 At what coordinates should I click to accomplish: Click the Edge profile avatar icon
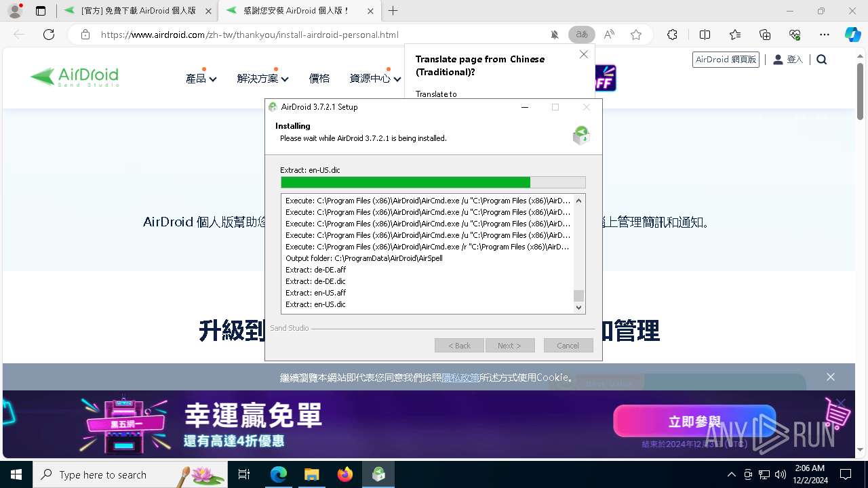click(x=15, y=11)
